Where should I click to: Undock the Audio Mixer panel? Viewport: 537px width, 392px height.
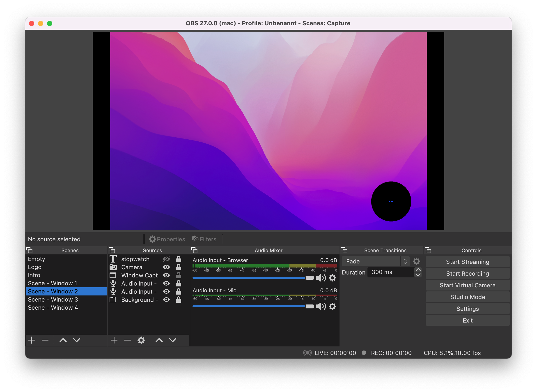194,250
